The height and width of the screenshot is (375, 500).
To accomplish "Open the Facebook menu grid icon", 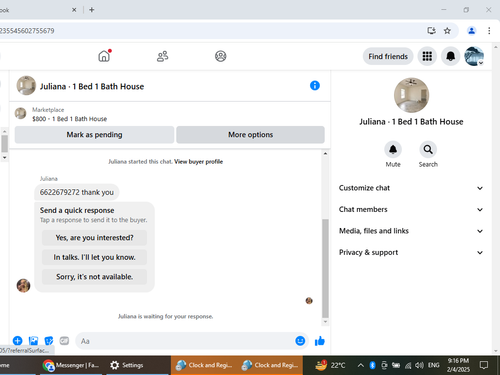I will [427, 56].
